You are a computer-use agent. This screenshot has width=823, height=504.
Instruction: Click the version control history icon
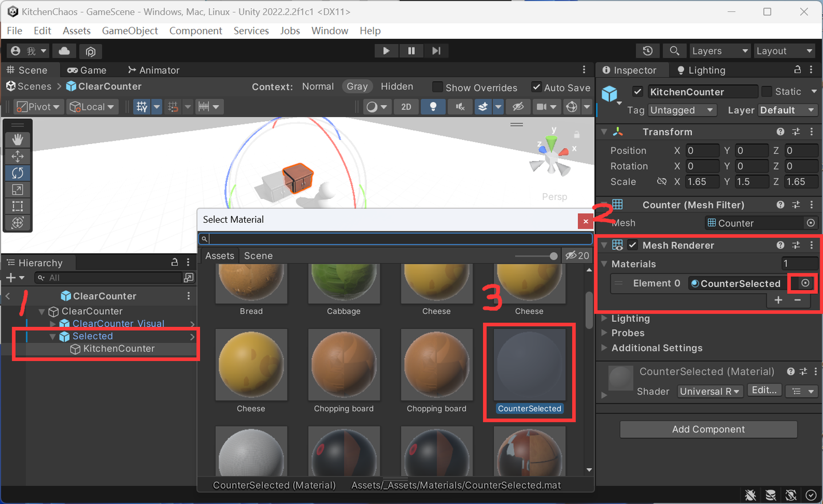(x=648, y=51)
